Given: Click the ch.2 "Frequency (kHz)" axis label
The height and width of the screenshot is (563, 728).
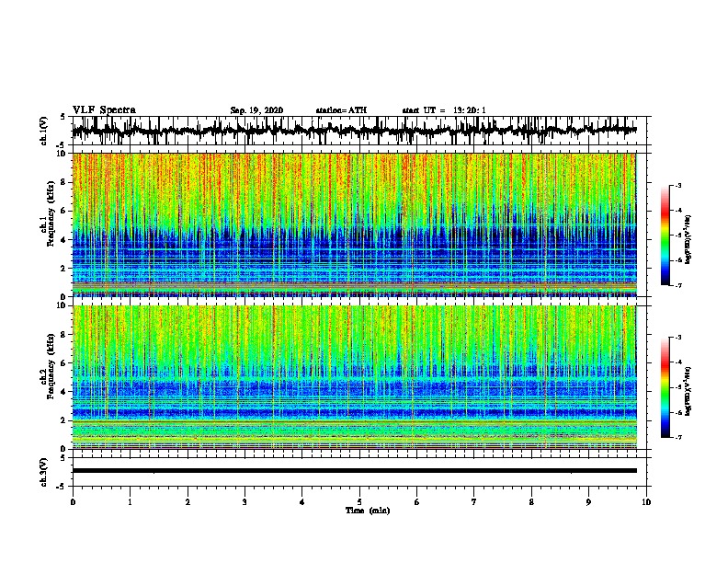Looking at the screenshot, I should [51, 366].
